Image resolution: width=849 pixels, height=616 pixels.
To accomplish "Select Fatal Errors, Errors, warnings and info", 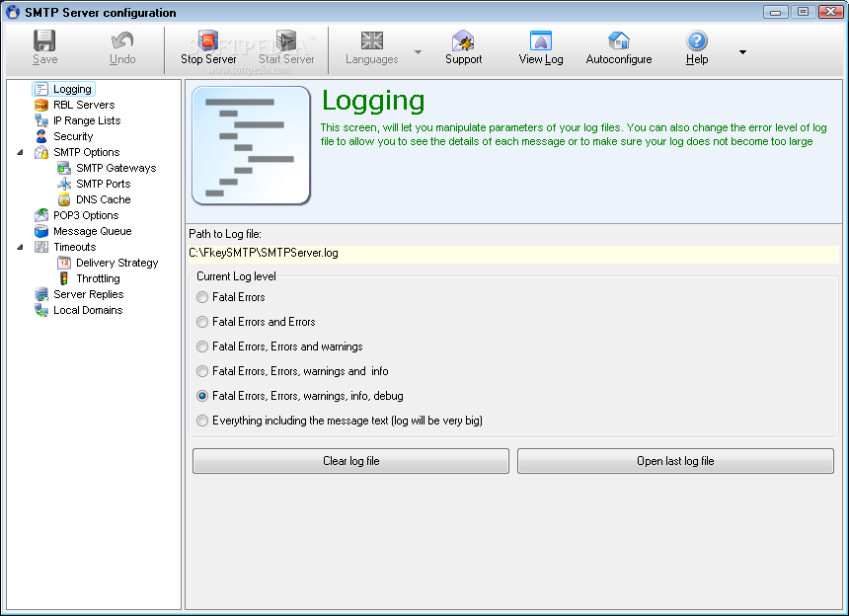I will click(202, 371).
